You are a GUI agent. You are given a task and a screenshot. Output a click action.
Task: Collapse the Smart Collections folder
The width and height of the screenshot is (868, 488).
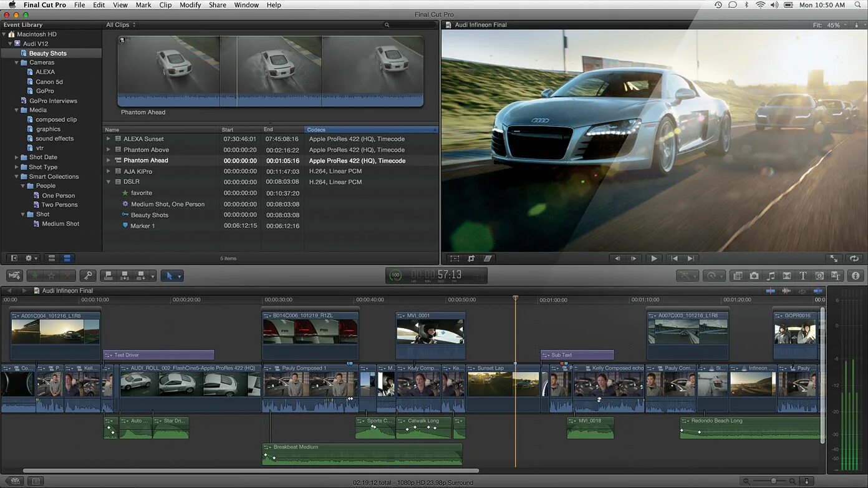[x=17, y=177]
